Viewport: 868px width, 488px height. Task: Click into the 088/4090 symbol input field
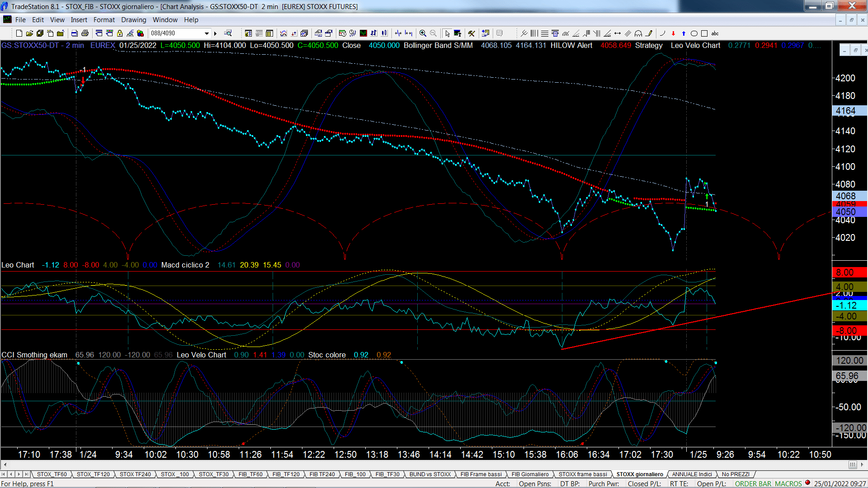[175, 33]
